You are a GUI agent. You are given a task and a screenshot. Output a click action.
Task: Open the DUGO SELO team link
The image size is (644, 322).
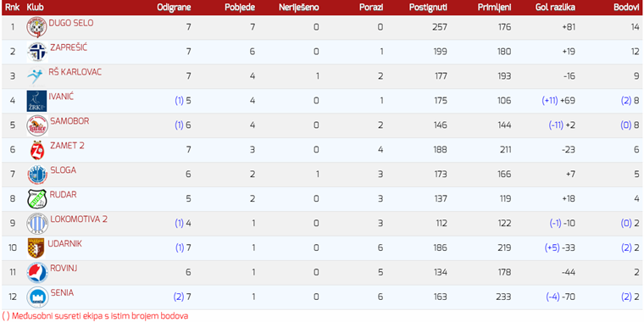click(x=71, y=23)
